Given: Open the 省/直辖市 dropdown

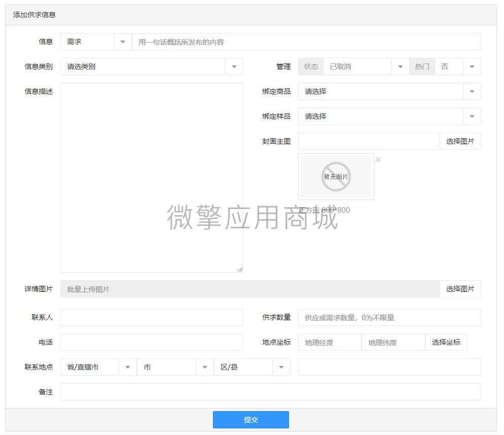Looking at the screenshot, I should click(x=98, y=367).
